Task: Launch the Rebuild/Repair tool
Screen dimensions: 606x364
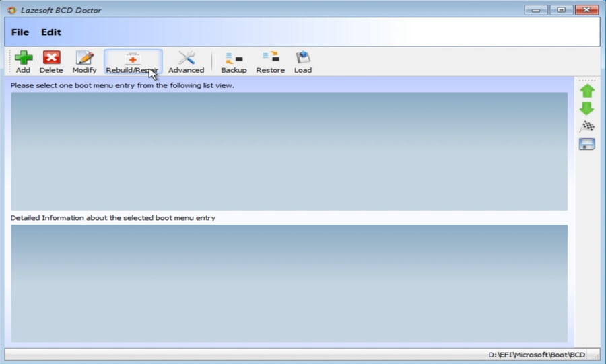Action: 133,61
